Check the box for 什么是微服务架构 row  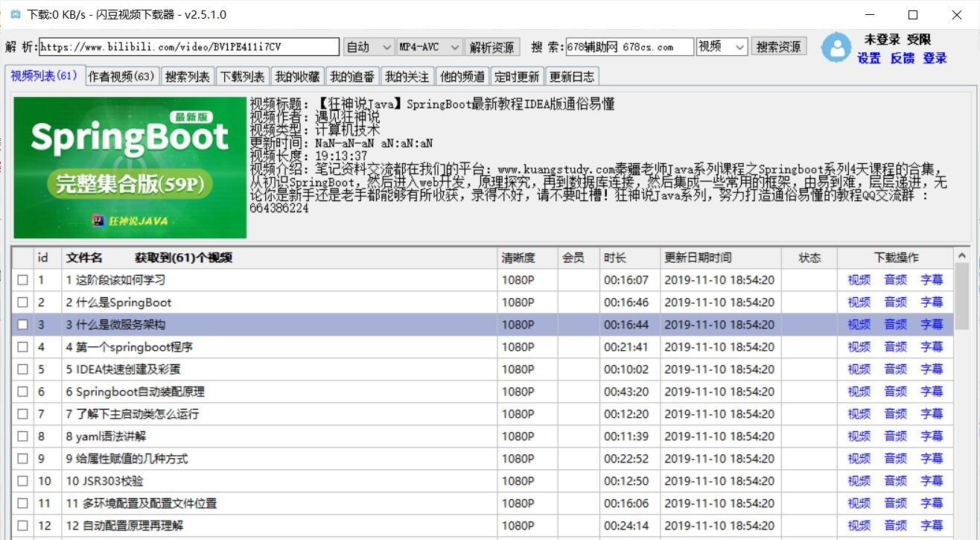pyautogui.click(x=22, y=325)
